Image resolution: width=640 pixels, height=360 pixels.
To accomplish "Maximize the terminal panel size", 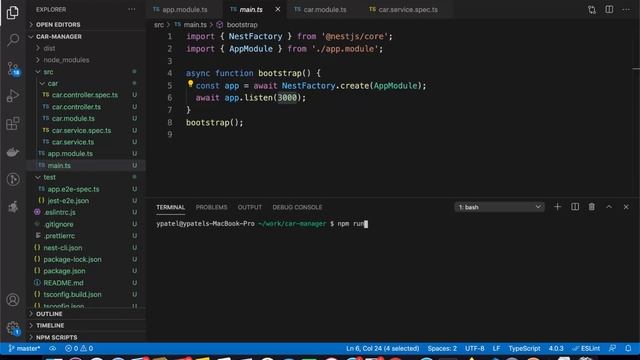I will pyautogui.click(x=609, y=207).
